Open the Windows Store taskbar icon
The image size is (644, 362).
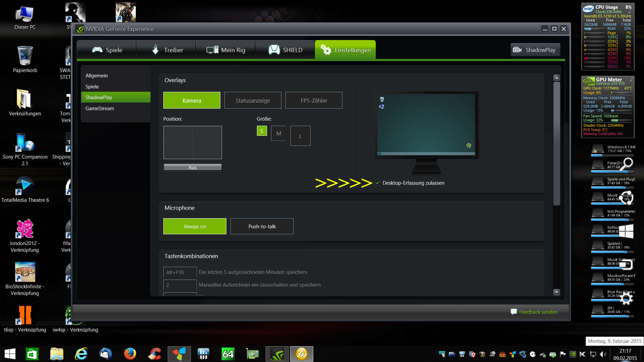[x=32, y=354]
